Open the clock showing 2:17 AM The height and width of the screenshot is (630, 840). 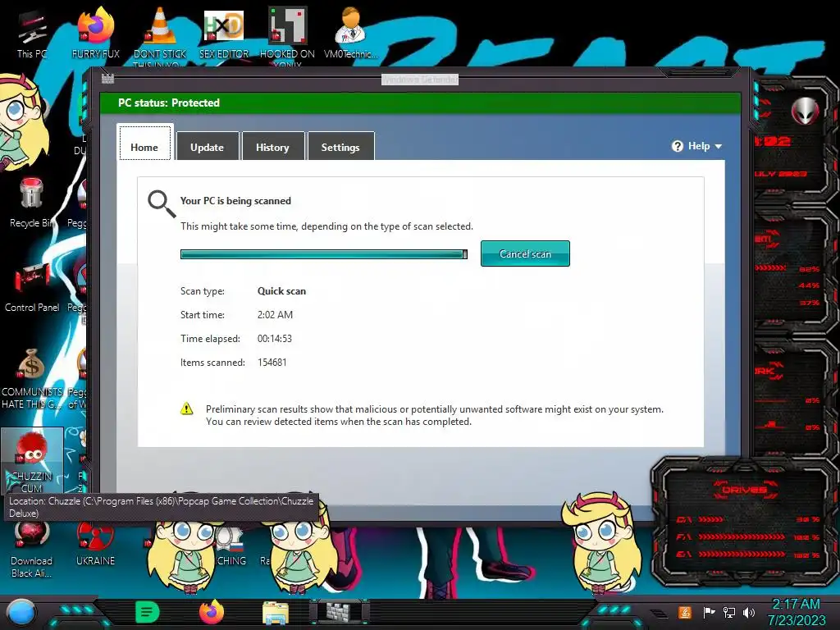point(797,612)
